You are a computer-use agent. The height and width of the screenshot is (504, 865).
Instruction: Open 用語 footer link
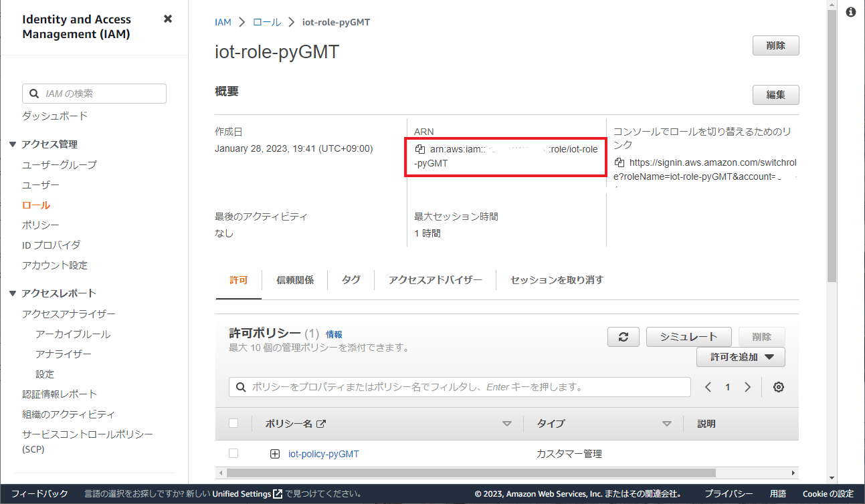tap(778, 494)
